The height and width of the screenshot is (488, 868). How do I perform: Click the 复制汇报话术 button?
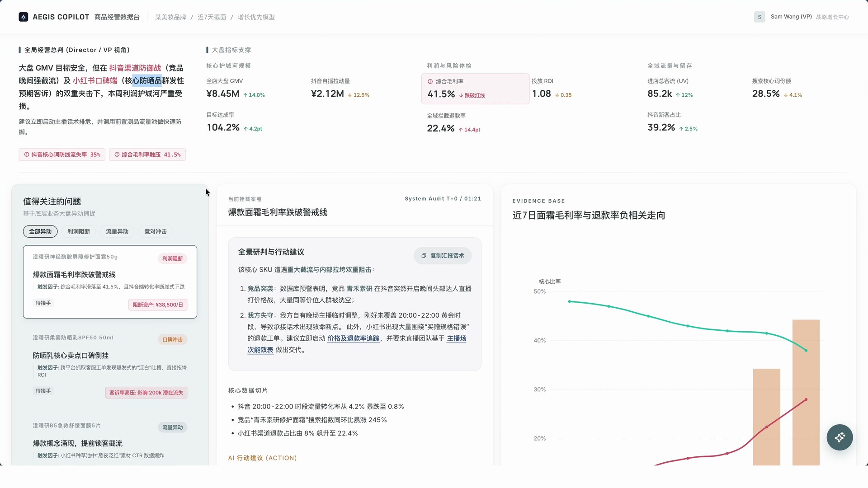tap(442, 256)
